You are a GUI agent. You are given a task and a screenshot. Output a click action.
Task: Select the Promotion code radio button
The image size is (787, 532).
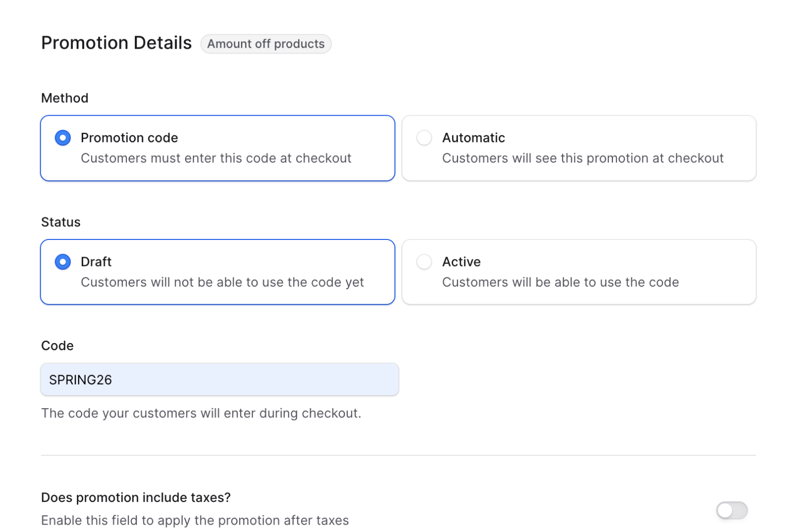click(x=62, y=138)
